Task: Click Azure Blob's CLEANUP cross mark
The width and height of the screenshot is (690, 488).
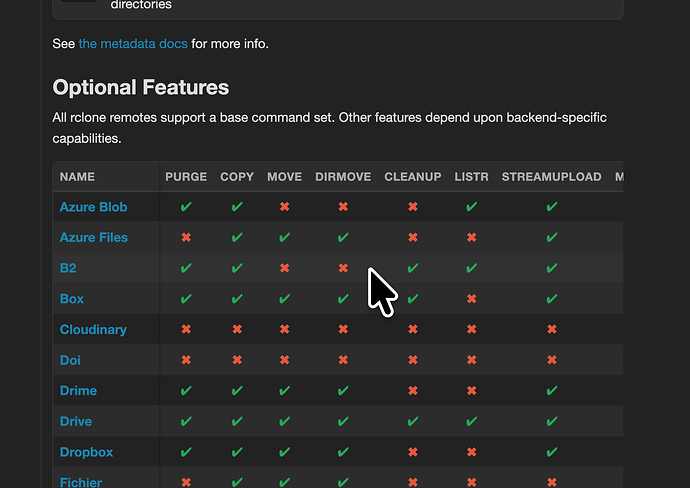Action: pos(413,206)
